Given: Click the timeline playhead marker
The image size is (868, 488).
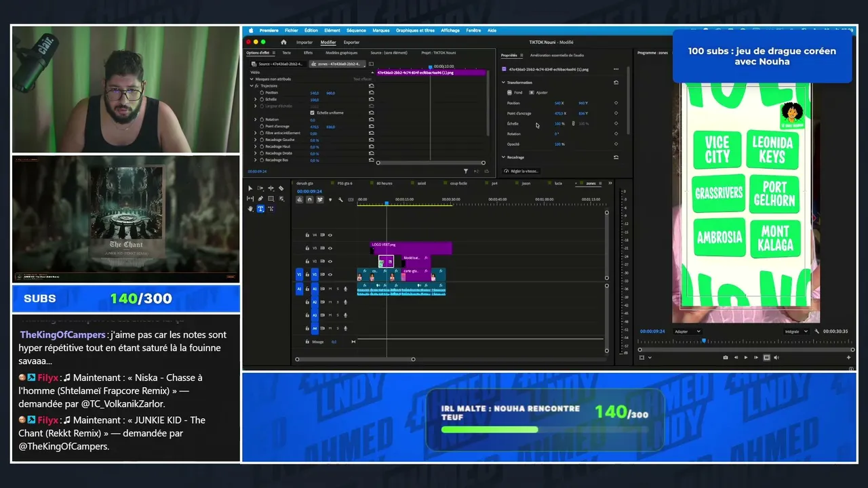Looking at the screenshot, I should (x=387, y=203).
